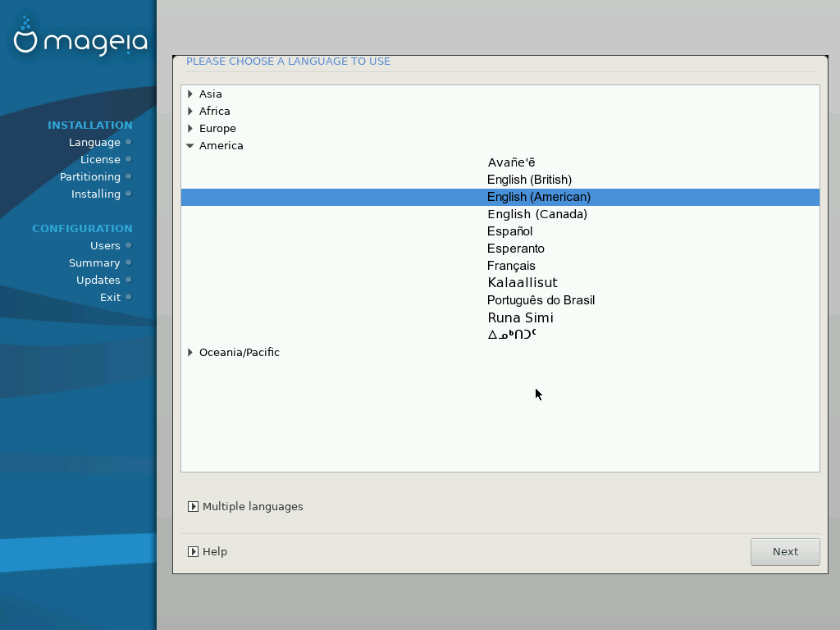Open the Help disclosure
Viewport: 840px width, 630px height.
point(194,552)
